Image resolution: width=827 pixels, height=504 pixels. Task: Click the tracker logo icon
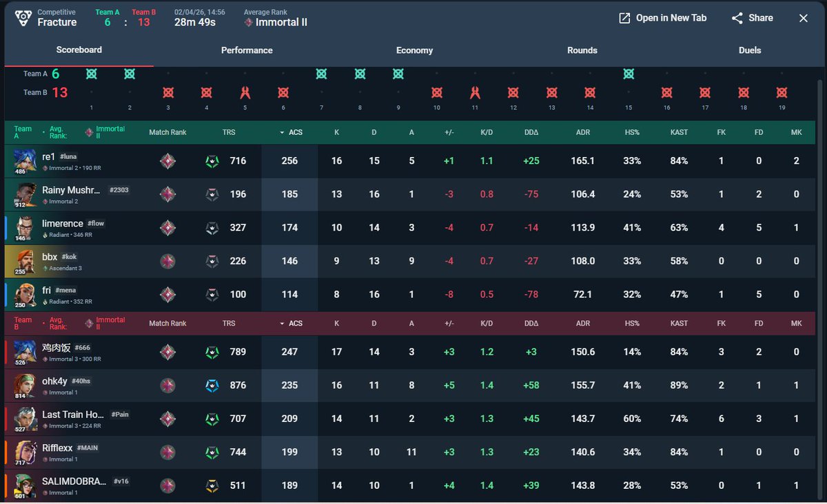point(23,18)
